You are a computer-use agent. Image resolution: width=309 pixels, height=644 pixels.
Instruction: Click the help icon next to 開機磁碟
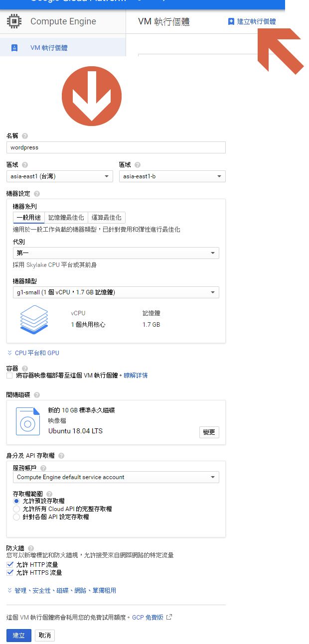click(37, 395)
